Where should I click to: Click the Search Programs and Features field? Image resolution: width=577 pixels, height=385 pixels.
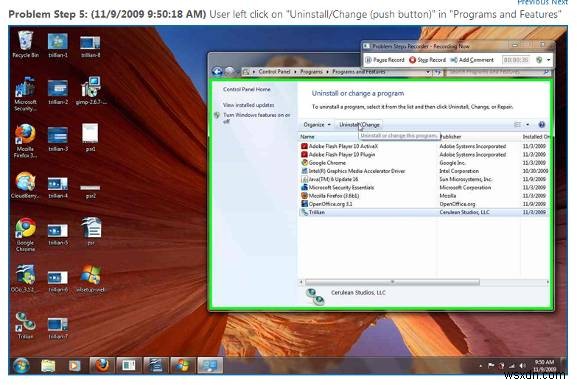pos(497,72)
